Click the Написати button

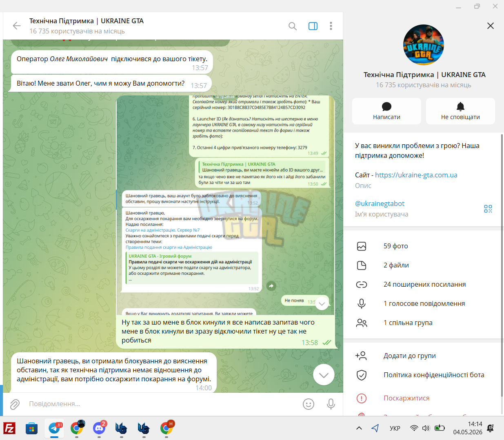(x=386, y=111)
